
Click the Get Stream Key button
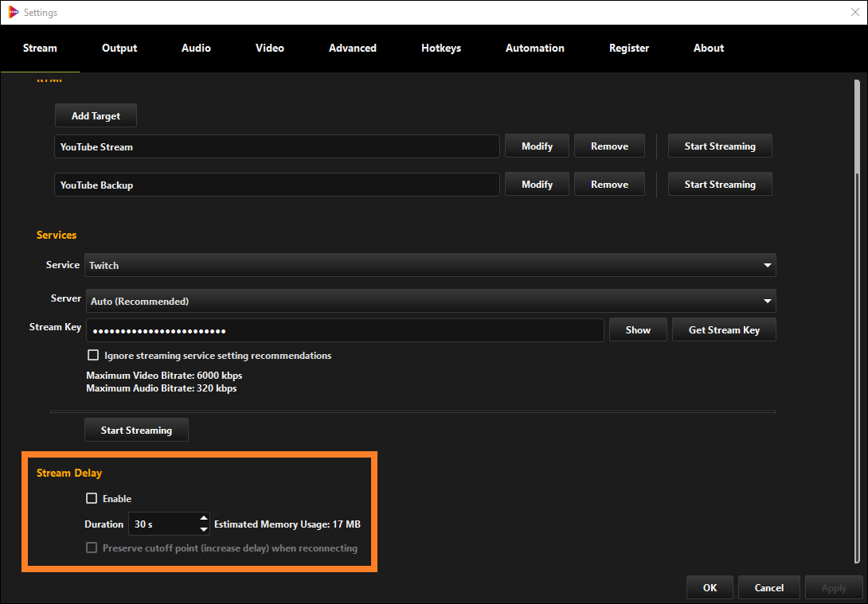coord(724,330)
